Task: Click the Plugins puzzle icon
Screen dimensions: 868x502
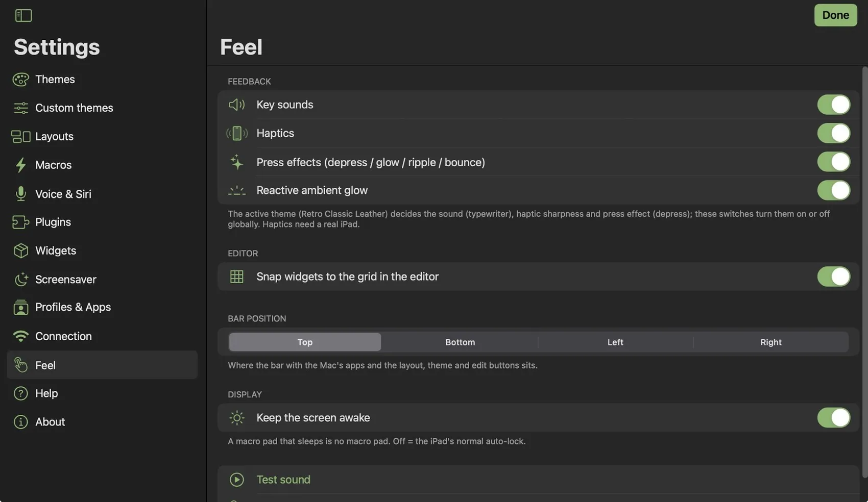Action: [21, 222]
